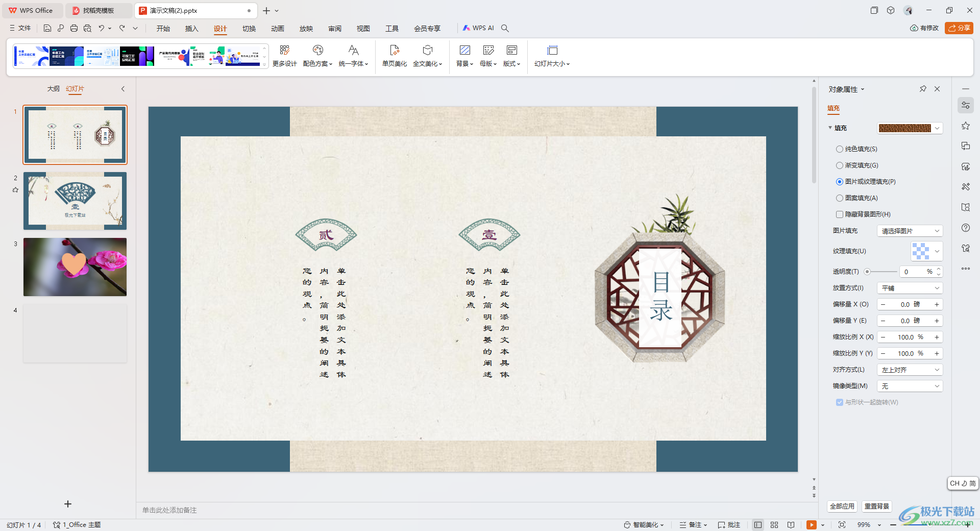The image size is (980, 531).
Task: Open the 切换 (Transitions) ribbon tab
Action: pyautogui.click(x=249, y=28)
